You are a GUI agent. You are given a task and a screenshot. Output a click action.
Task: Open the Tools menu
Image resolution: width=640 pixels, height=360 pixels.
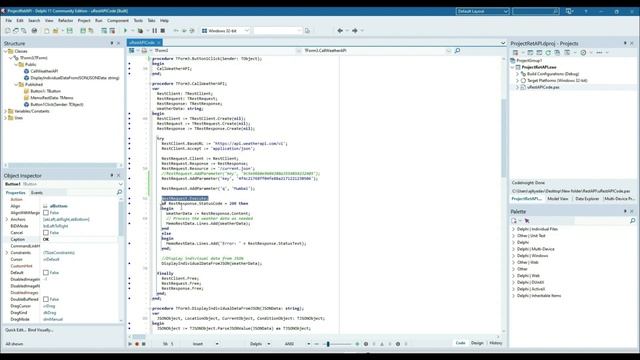pyautogui.click(x=138, y=20)
